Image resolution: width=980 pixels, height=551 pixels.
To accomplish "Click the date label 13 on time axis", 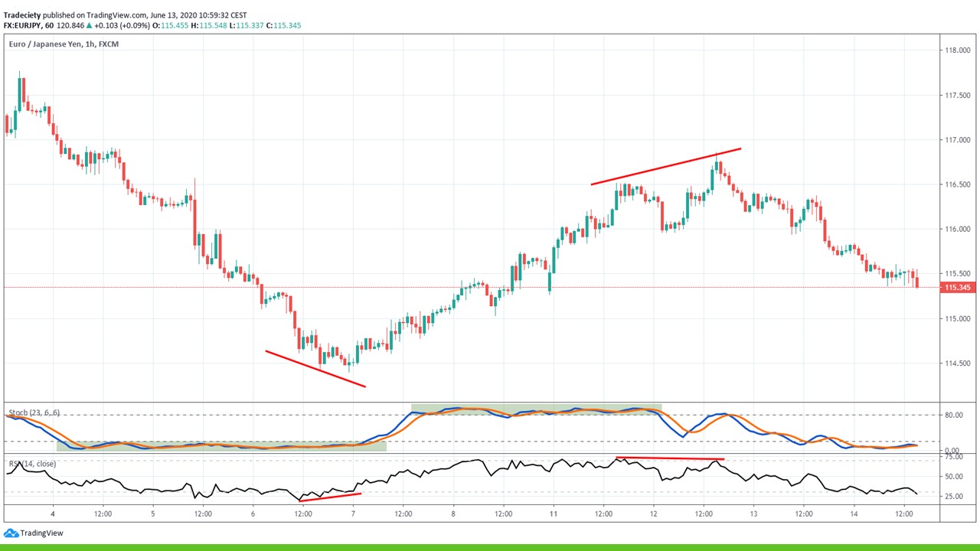I will coord(754,514).
